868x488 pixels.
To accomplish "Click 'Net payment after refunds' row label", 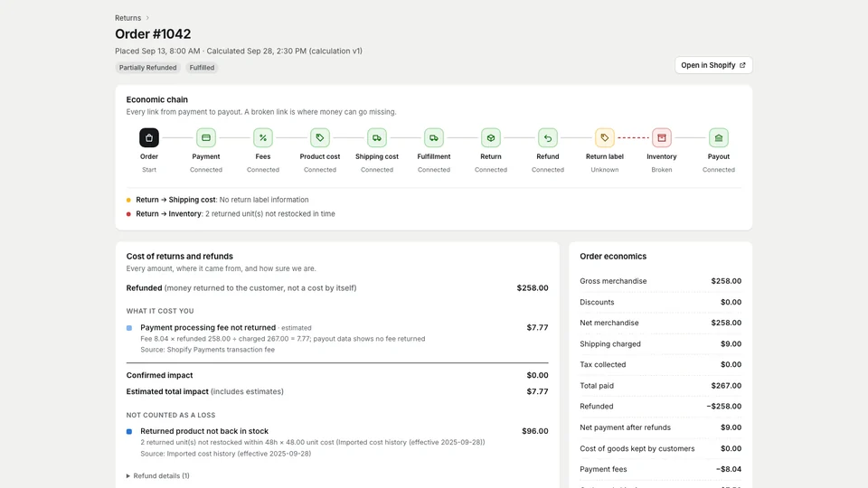I will point(625,427).
